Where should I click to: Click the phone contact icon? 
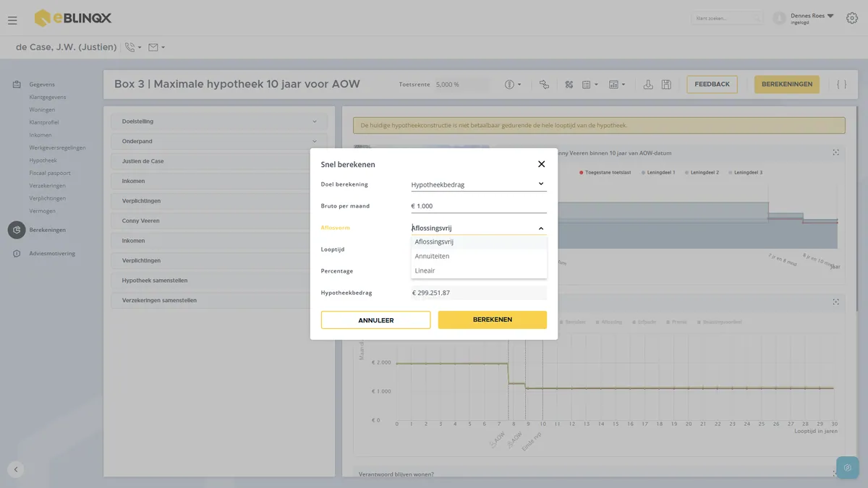point(130,48)
